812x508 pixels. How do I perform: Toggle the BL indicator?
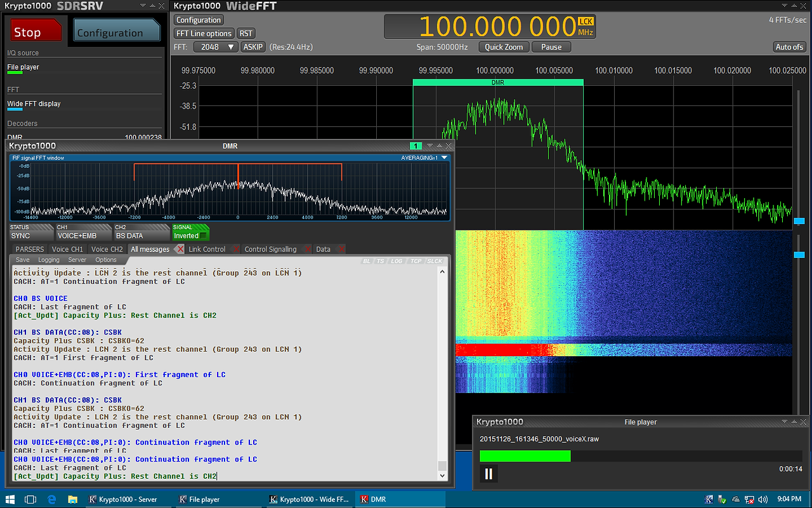(x=367, y=261)
